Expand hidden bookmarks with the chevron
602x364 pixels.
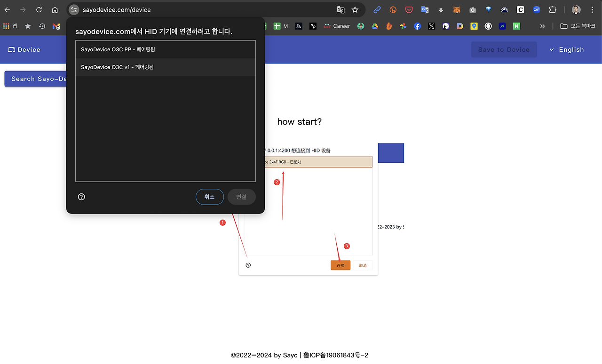tap(543, 26)
